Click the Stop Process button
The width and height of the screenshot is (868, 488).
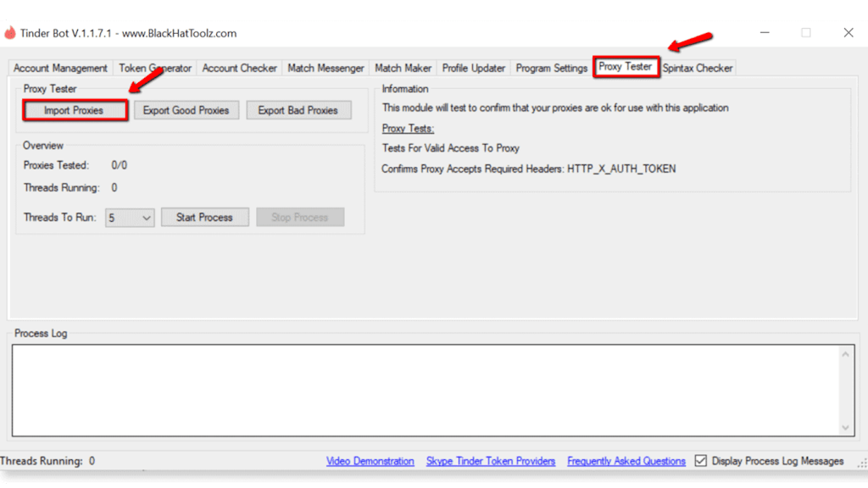[x=300, y=218]
